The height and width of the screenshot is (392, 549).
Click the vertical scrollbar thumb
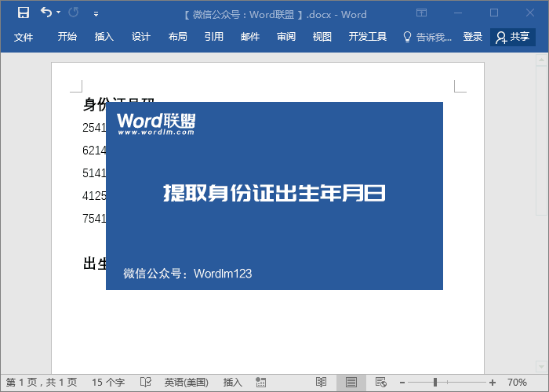coord(542,140)
